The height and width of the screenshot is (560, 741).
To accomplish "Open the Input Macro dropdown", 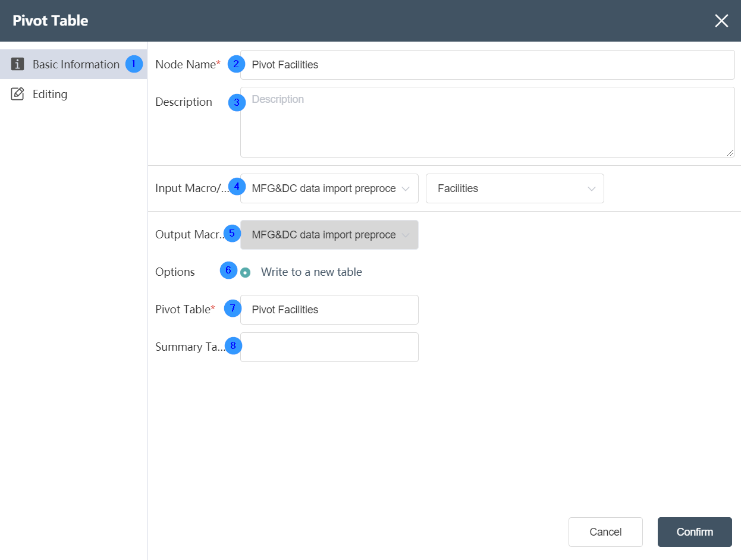I will 329,188.
